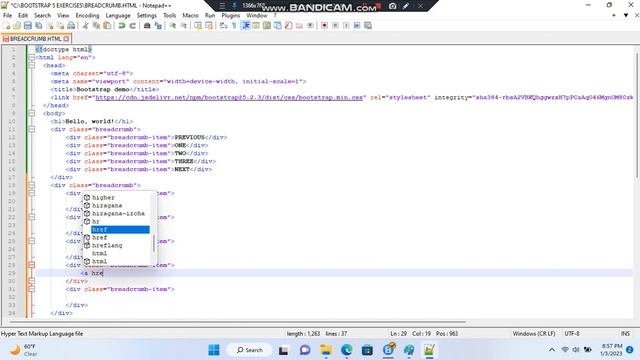Open Find with binoculars icon
The height and width of the screenshot is (360, 640).
click(x=147, y=25)
